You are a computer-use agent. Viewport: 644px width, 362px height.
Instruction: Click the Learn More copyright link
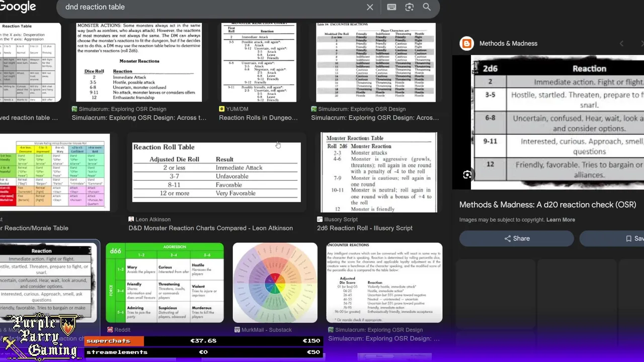(x=560, y=220)
